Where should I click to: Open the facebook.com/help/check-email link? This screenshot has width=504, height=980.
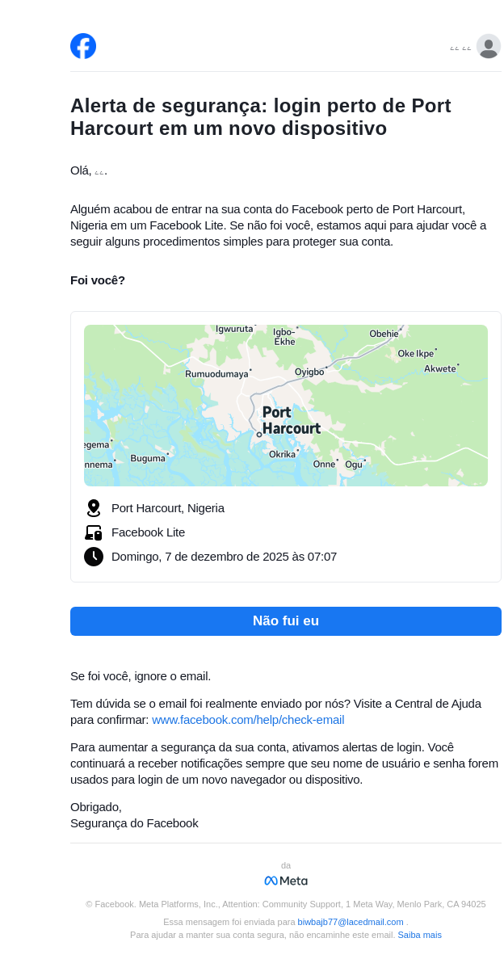coord(248,720)
